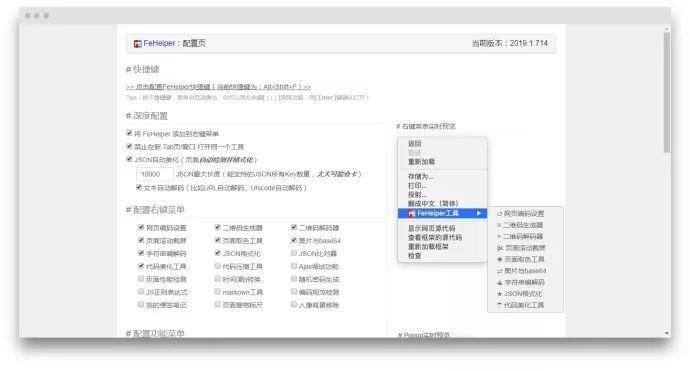This screenshot has width=690, height=371.
Task: Enable the 人像背景移除 checkbox
Action: (x=294, y=304)
